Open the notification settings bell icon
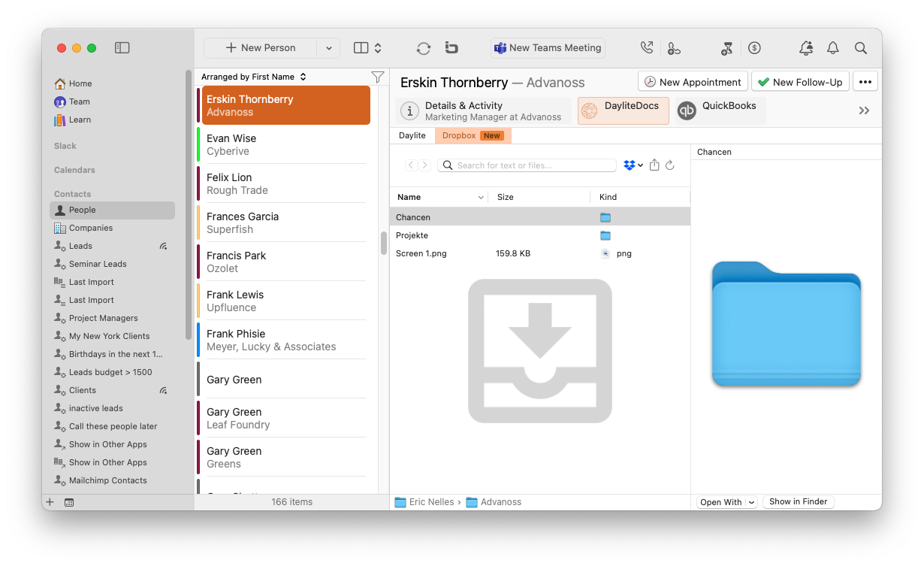 pos(805,48)
